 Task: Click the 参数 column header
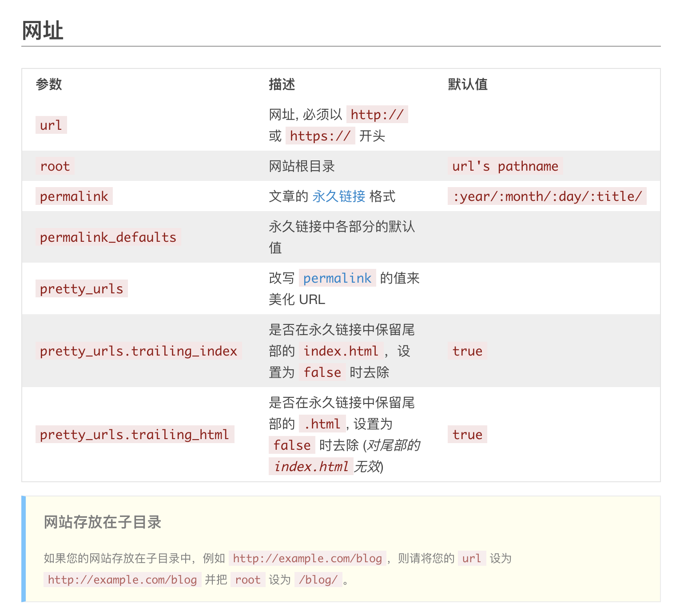(49, 84)
